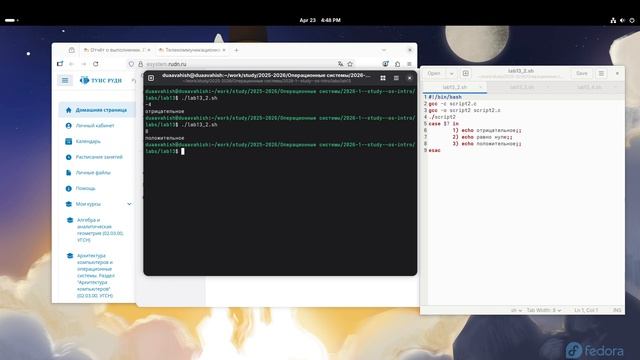Open the browser application menu

(409, 64)
